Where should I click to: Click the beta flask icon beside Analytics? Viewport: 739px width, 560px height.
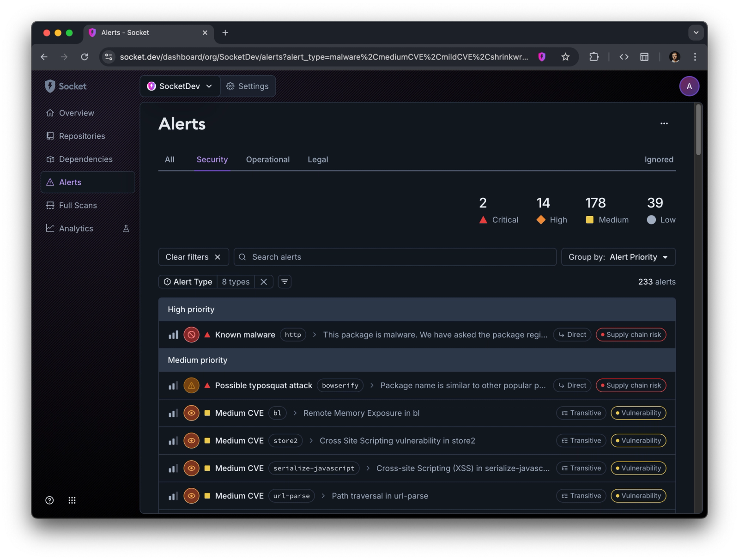pyautogui.click(x=126, y=228)
